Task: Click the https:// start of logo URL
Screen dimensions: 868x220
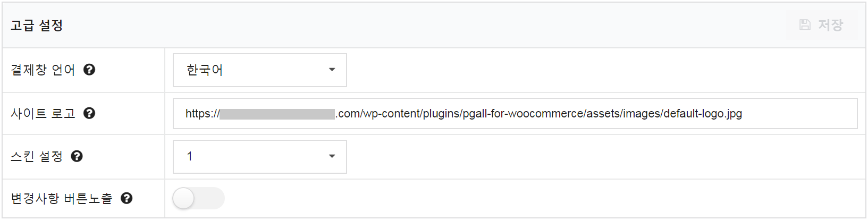Action: tap(202, 113)
